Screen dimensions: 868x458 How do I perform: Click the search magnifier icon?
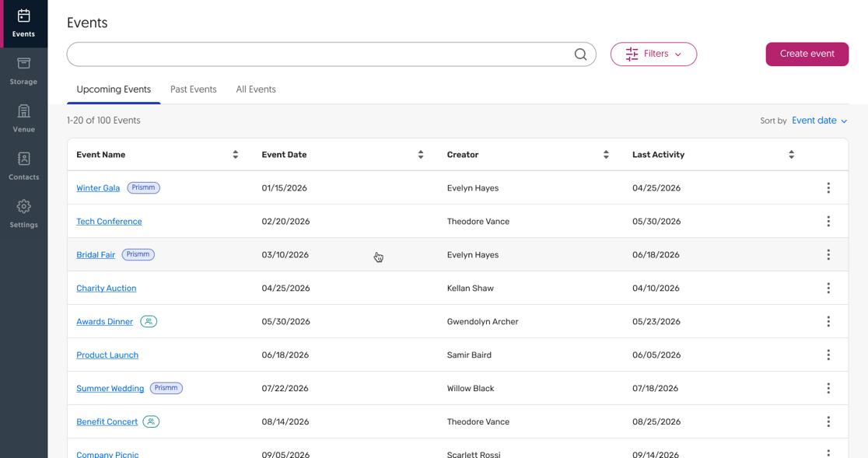click(x=580, y=54)
